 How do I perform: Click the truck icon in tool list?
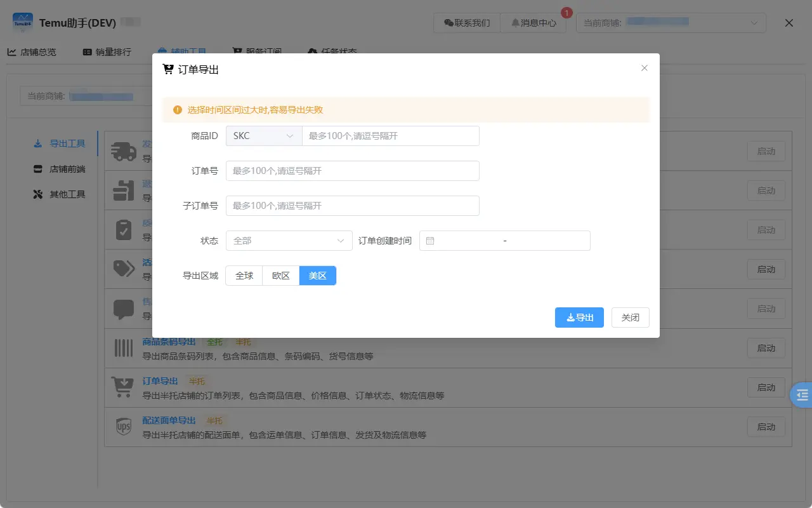click(123, 151)
